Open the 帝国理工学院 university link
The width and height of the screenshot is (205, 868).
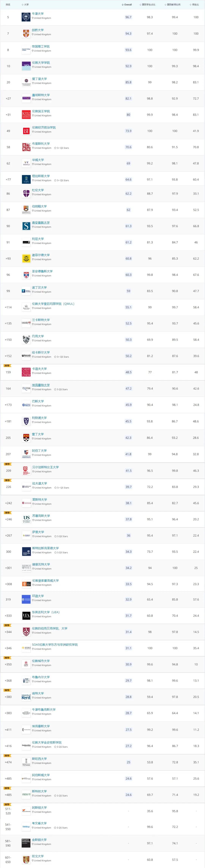pos(40,46)
